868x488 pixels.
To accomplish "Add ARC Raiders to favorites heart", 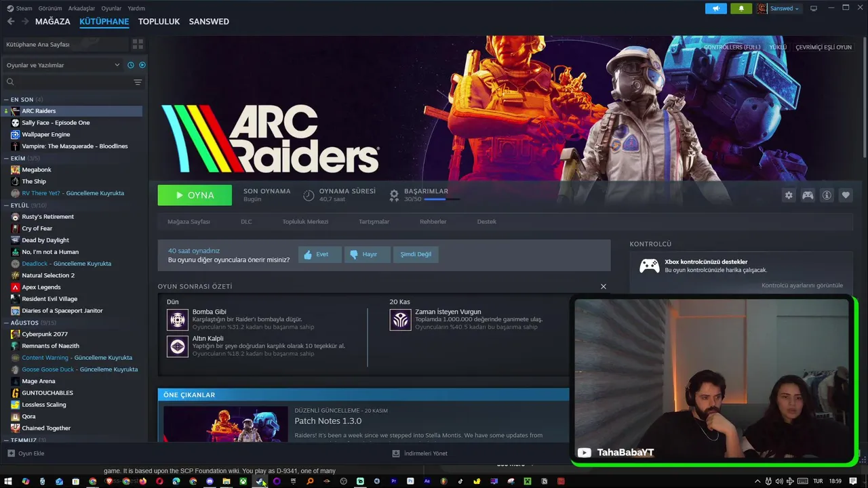I will pyautogui.click(x=846, y=195).
